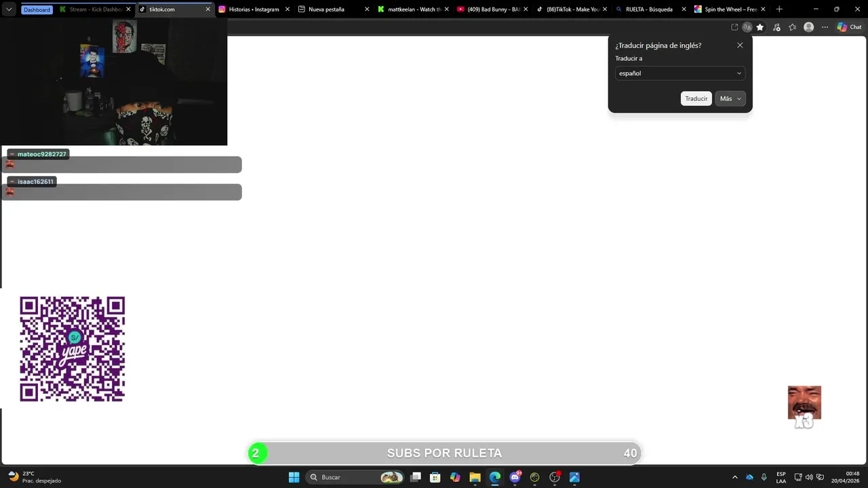
Task: Open the Favorites list icon in toolbar
Action: click(792, 27)
